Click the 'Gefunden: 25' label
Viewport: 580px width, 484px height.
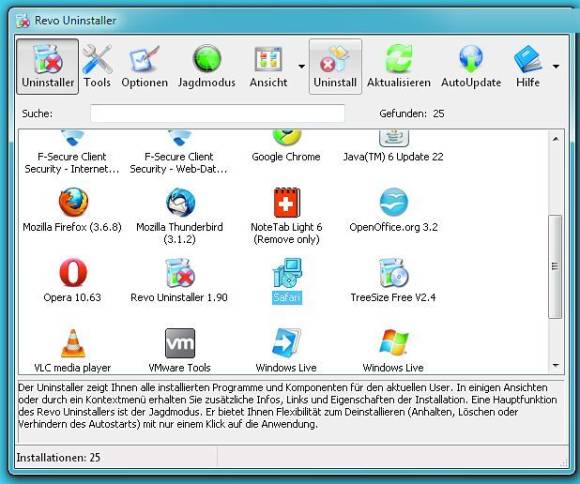[x=412, y=114]
